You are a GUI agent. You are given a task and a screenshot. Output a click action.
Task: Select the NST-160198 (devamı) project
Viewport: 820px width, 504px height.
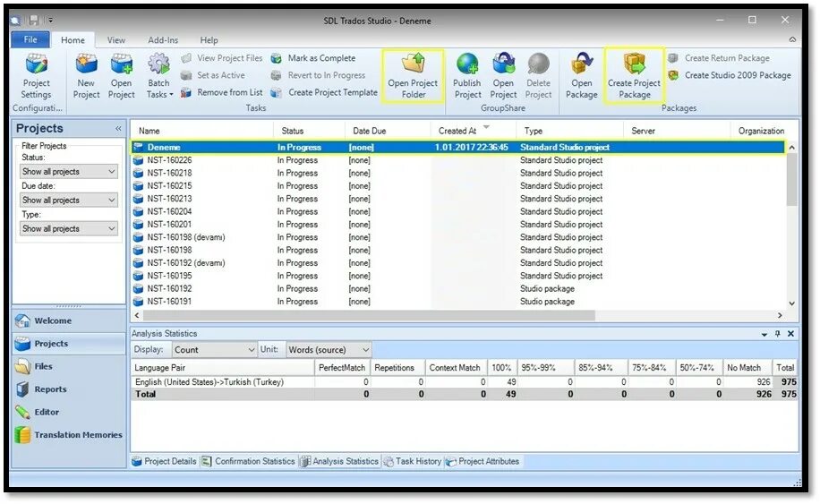pyautogui.click(x=457, y=237)
